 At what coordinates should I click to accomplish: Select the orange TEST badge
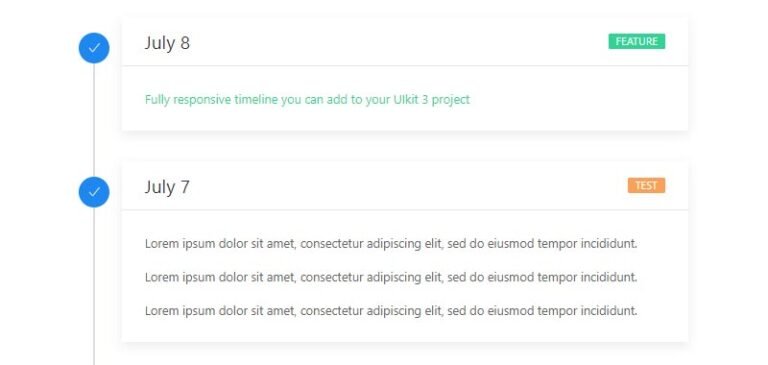[x=647, y=186]
